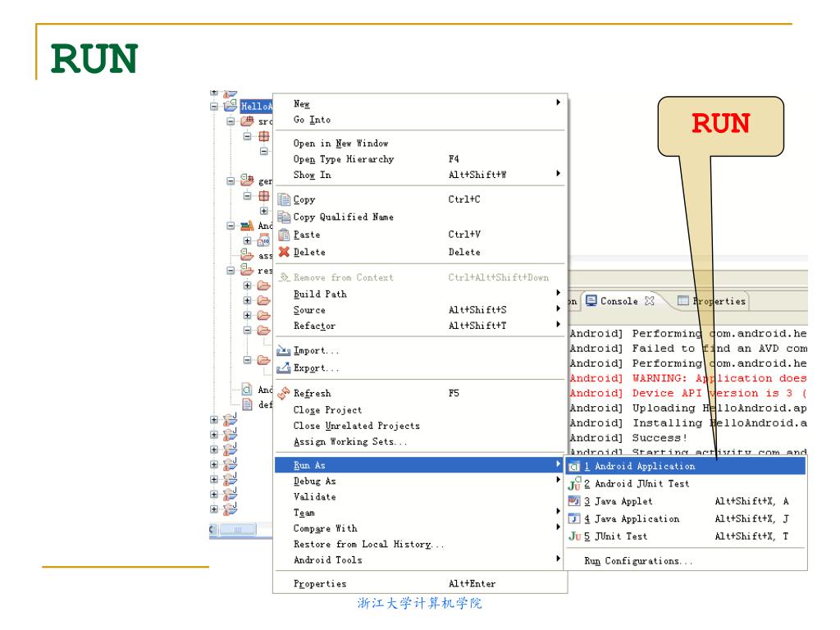840x630 pixels.
Task: Click console line 'Success!'
Action: pyautogui.click(x=659, y=438)
